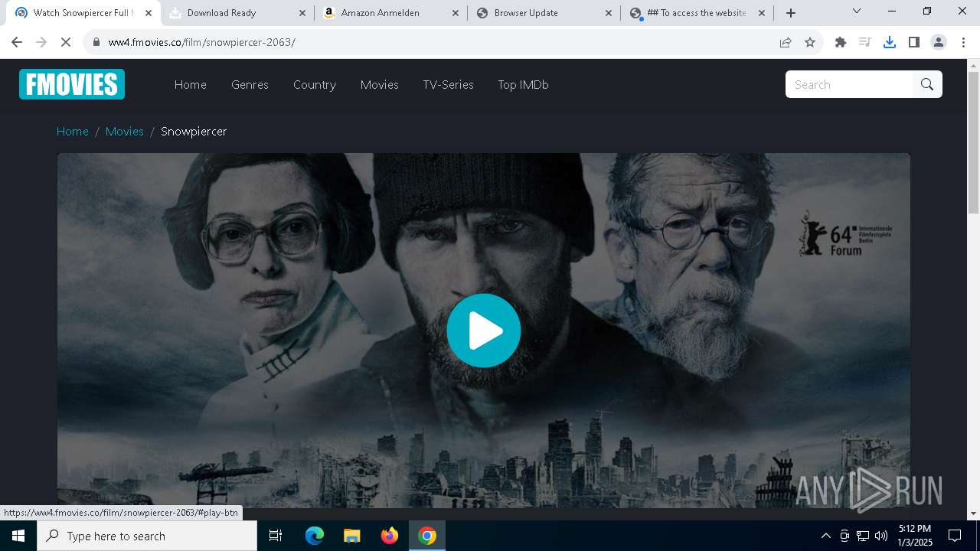Bookmark this tab with star
This screenshot has width=980, height=551.
810,42
